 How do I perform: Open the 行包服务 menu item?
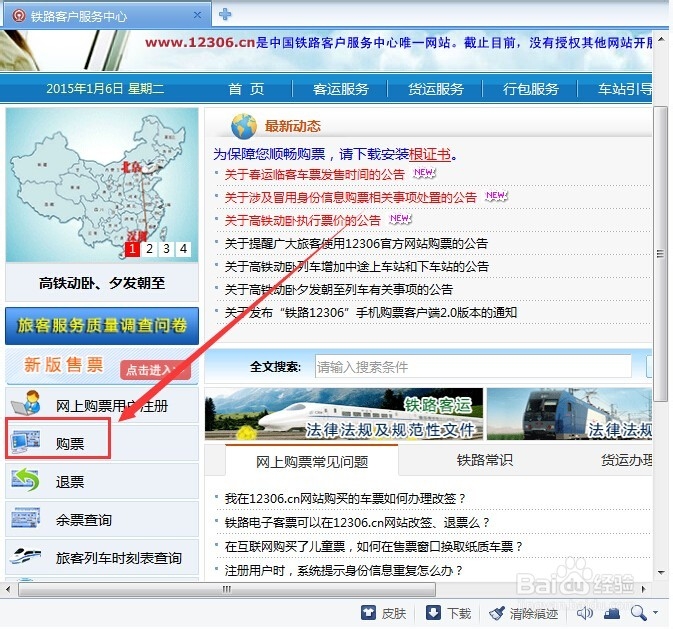click(531, 89)
